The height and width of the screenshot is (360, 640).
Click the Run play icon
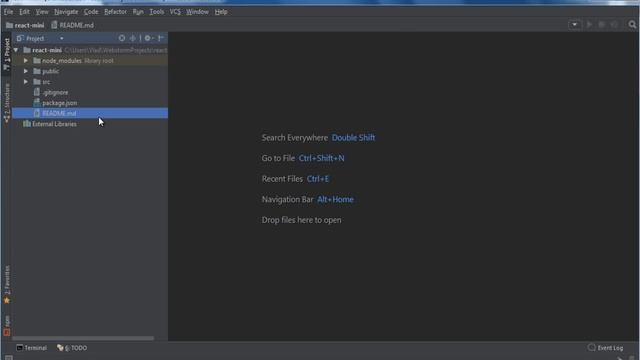tap(589, 25)
